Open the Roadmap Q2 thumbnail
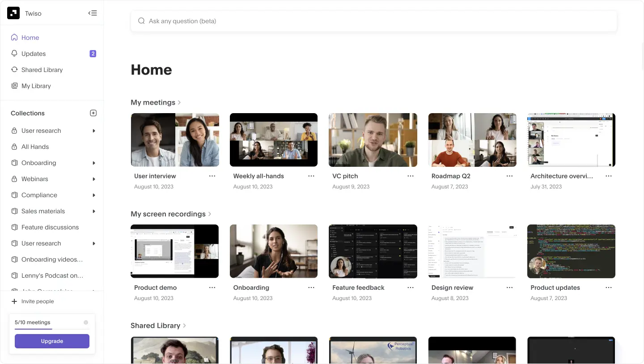The width and height of the screenshot is (644, 364). click(x=472, y=140)
